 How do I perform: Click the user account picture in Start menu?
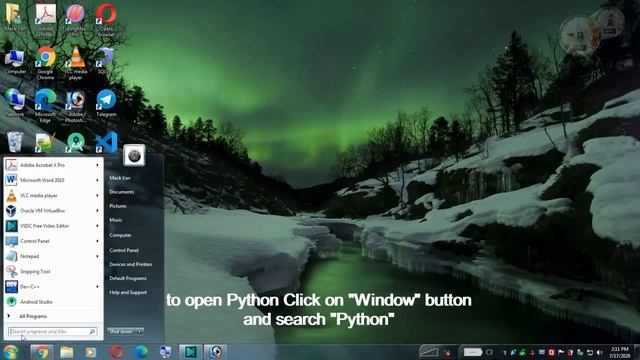click(x=134, y=155)
